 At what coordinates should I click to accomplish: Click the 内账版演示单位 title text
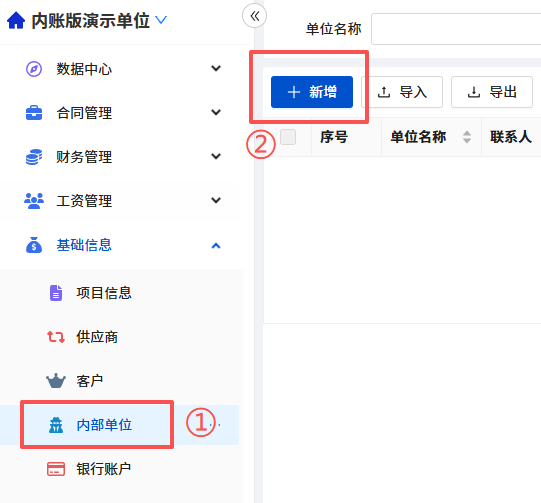(90, 21)
